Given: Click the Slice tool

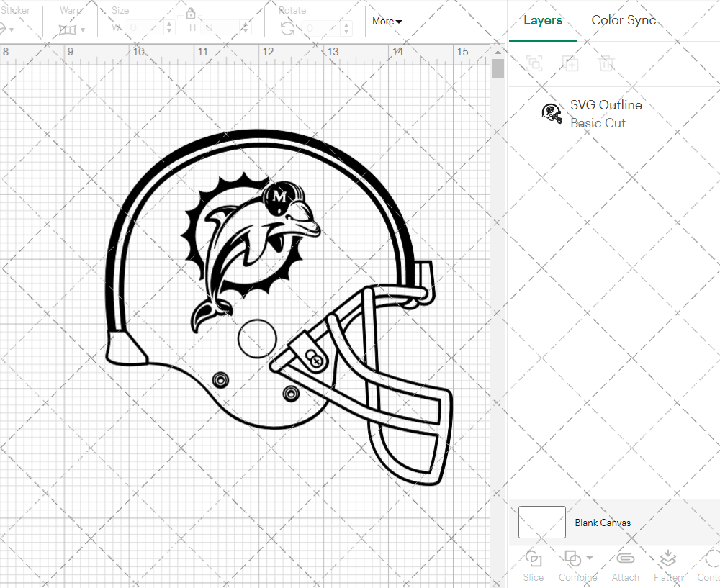Looking at the screenshot, I should pos(534,560).
